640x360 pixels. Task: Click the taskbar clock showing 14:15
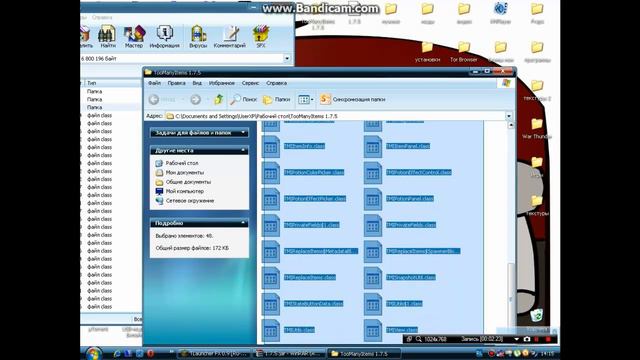click(547, 353)
